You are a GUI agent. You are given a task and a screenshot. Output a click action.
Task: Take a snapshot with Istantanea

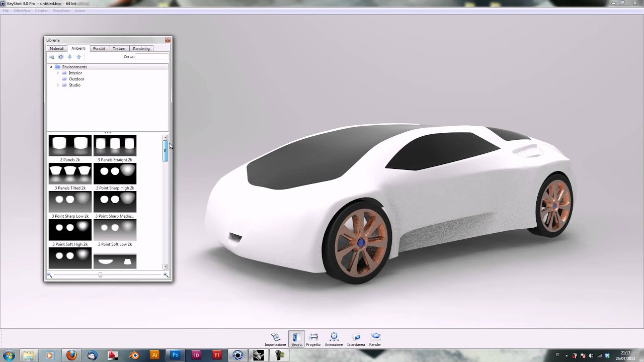coord(356,339)
